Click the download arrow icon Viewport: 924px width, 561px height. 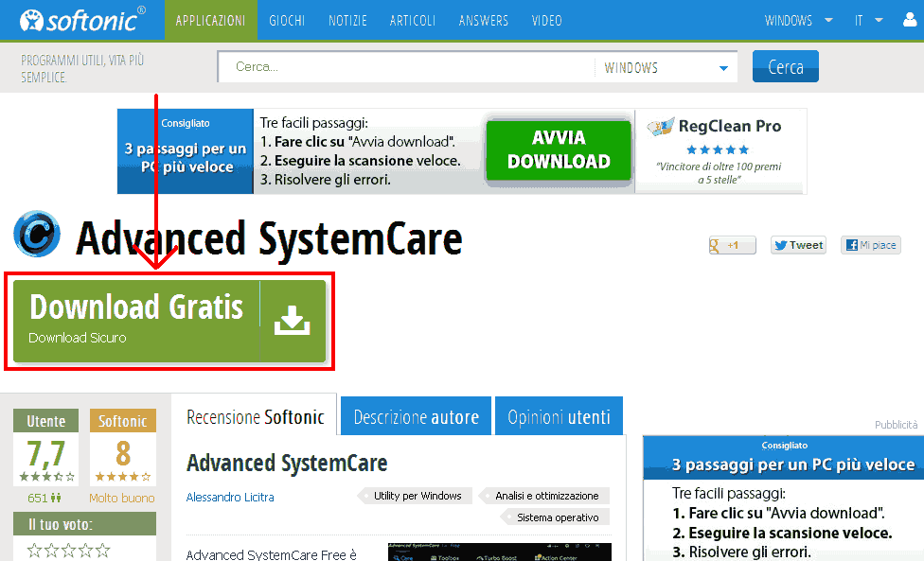[293, 321]
